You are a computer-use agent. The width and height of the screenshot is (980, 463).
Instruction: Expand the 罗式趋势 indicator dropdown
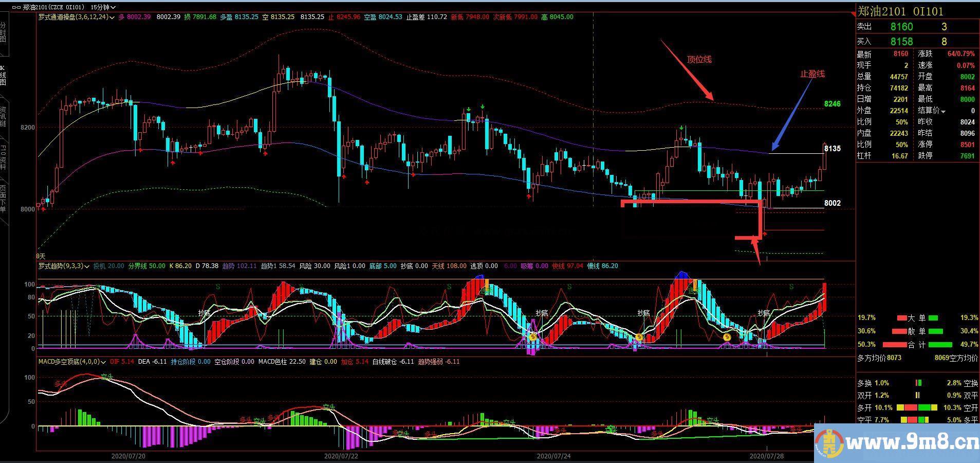click(x=87, y=266)
